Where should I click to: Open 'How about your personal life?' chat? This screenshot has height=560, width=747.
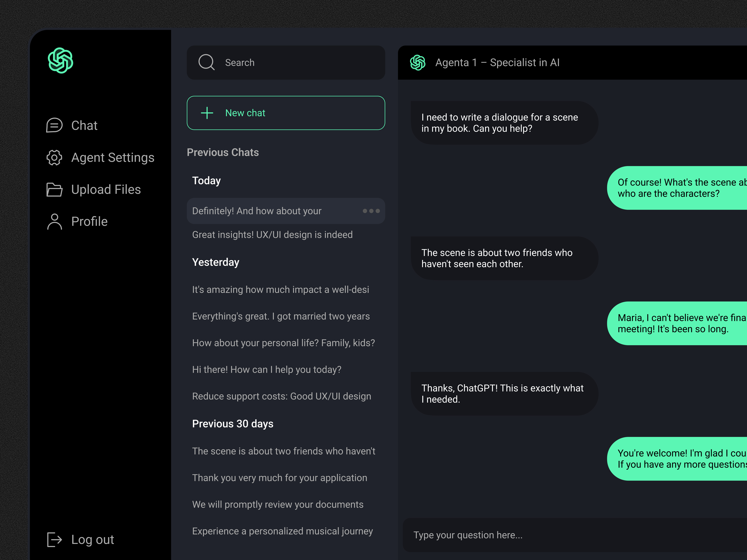(x=284, y=343)
